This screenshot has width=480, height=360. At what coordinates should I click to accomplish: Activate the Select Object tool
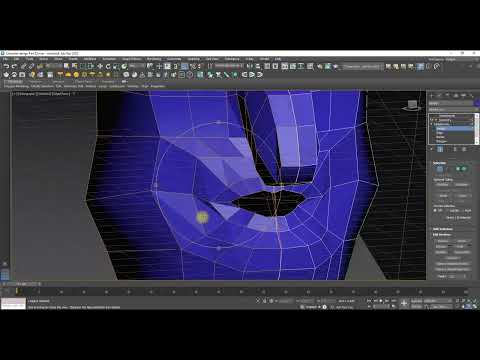coord(66,66)
